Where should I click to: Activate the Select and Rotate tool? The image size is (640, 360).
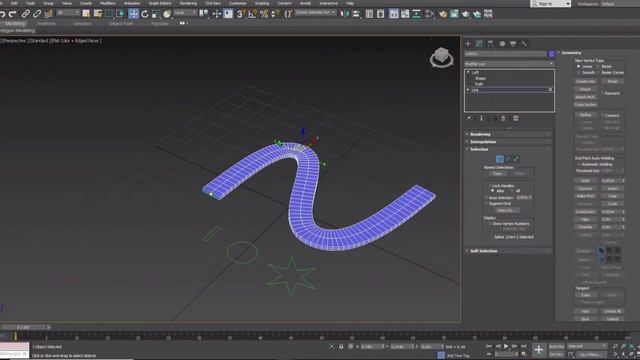144,14
